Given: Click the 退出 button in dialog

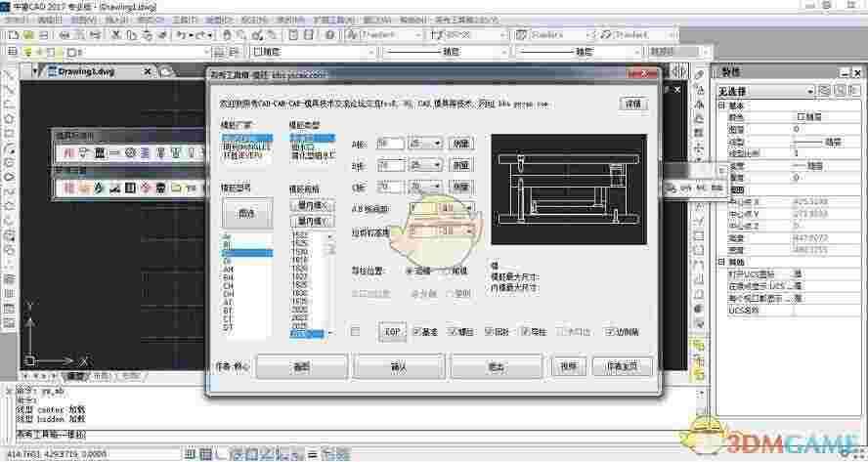Looking at the screenshot, I should point(496,366).
